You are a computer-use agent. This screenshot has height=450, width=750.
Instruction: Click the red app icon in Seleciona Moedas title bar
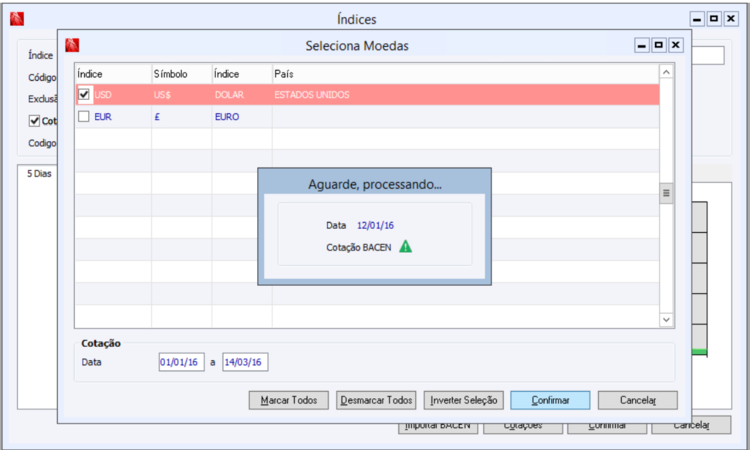pos(72,45)
